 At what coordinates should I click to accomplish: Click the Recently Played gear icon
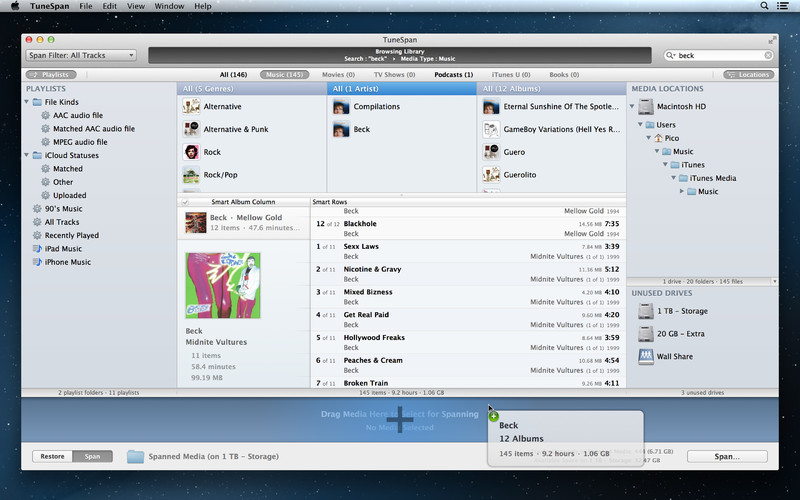pyautogui.click(x=37, y=235)
